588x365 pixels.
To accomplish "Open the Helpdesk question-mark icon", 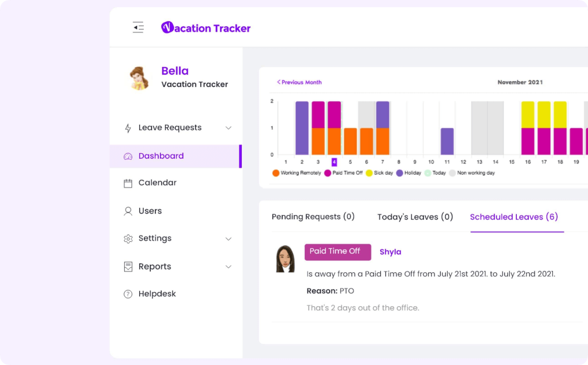I will point(128,293).
